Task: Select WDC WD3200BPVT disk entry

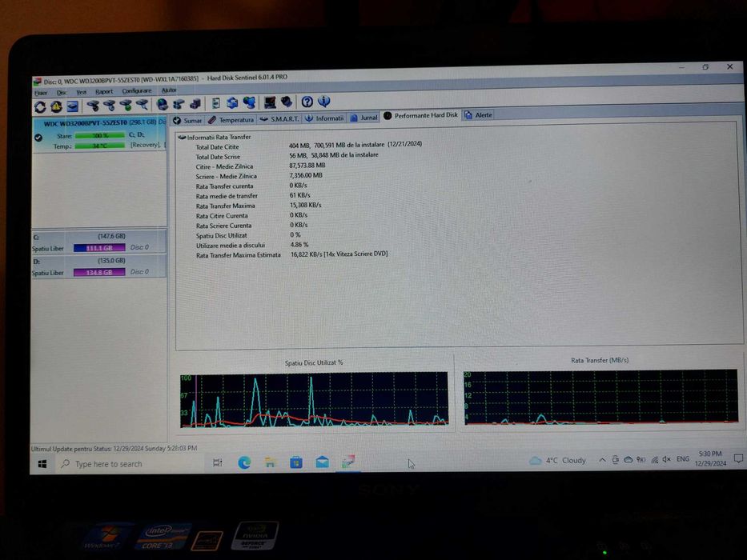Action: pyautogui.click(x=99, y=135)
